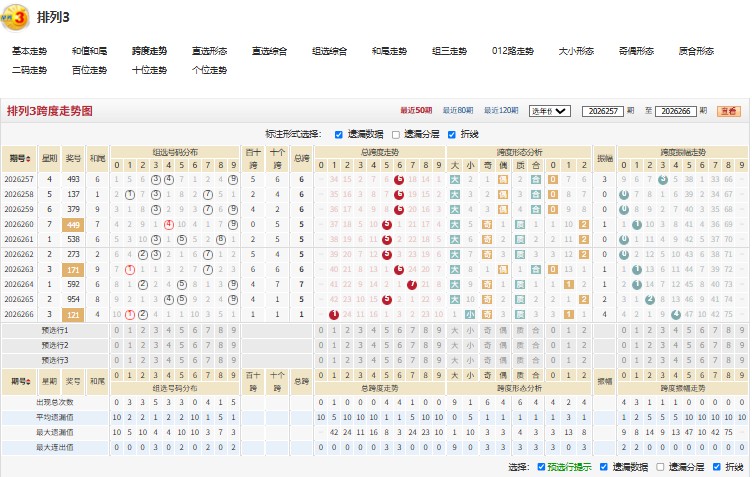
Task: Focus the end period field 2026266
Action: [x=676, y=111]
